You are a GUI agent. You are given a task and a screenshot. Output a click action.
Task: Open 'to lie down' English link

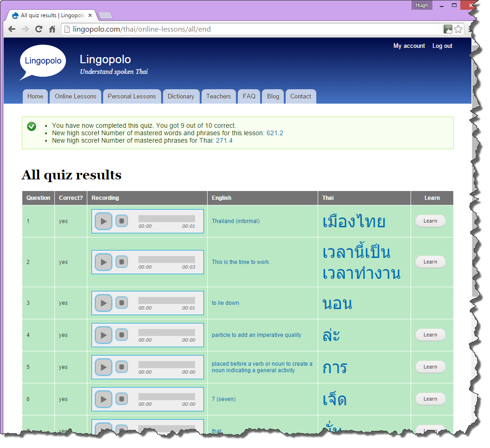(x=225, y=303)
